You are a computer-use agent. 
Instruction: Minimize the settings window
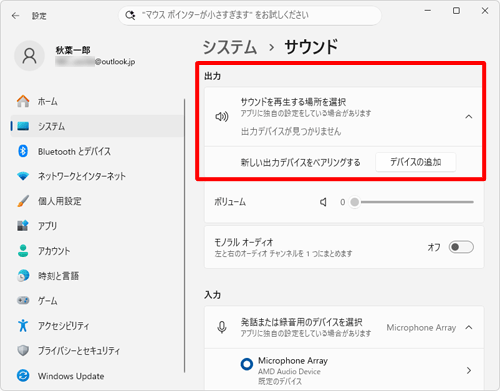[428, 11]
